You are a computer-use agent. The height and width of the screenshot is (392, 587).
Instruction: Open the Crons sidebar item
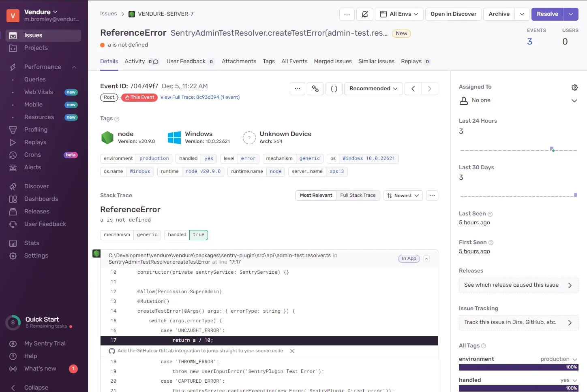tap(32, 155)
